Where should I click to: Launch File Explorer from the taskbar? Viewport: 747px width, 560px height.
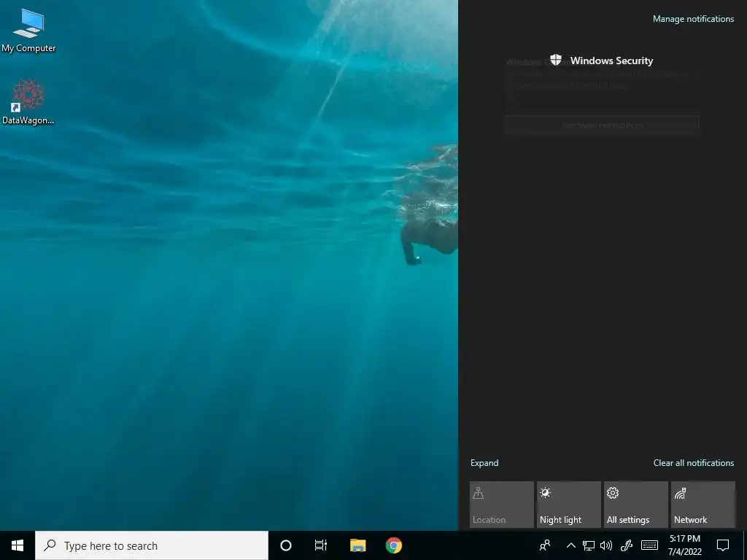coord(357,545)
